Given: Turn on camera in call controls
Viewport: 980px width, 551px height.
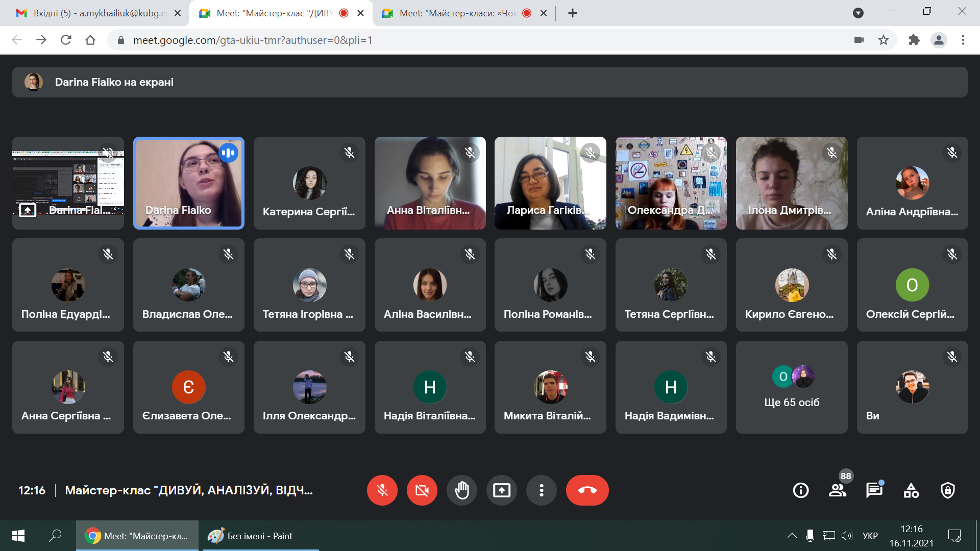Looking at the screenshot, I should (422, 490).
